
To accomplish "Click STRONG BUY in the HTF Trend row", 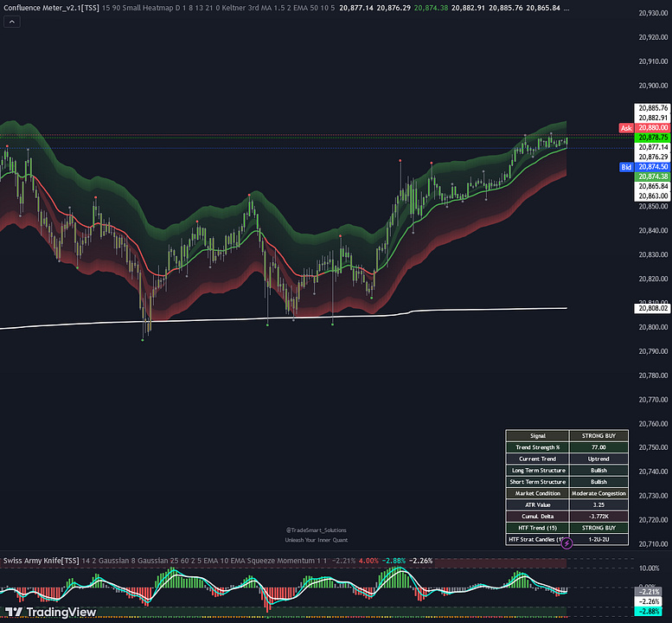I will [x=598, y=528].
